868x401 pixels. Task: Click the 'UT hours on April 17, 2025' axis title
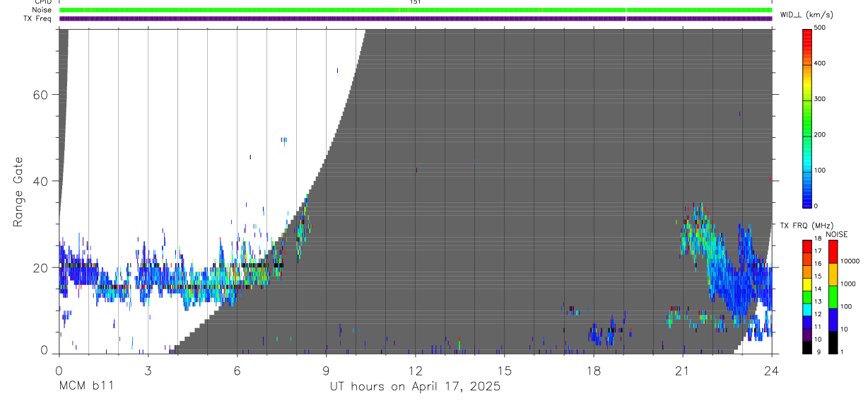point(415,387)
